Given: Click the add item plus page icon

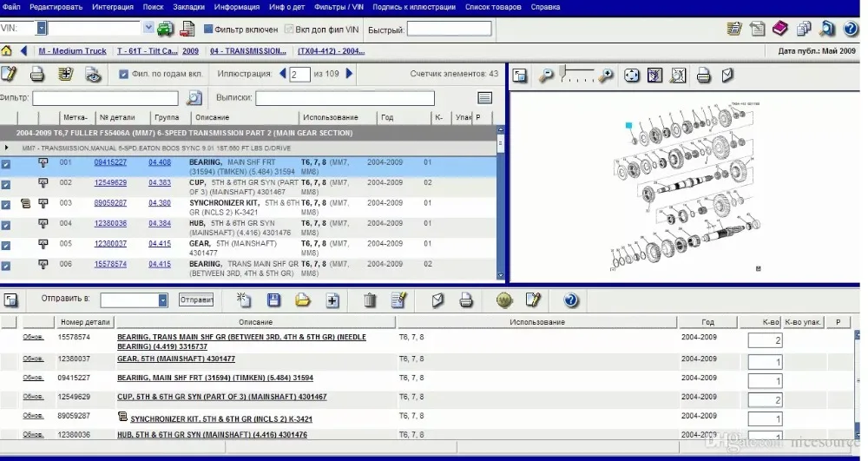Looking at the screenshot, I should click(332, 300).
